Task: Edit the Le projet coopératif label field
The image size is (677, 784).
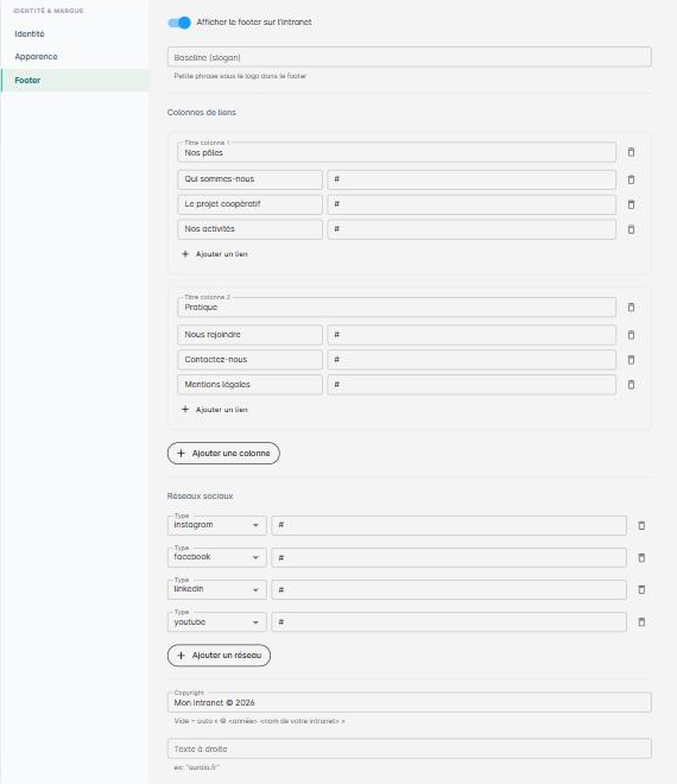Action: (x=249, y=204)
